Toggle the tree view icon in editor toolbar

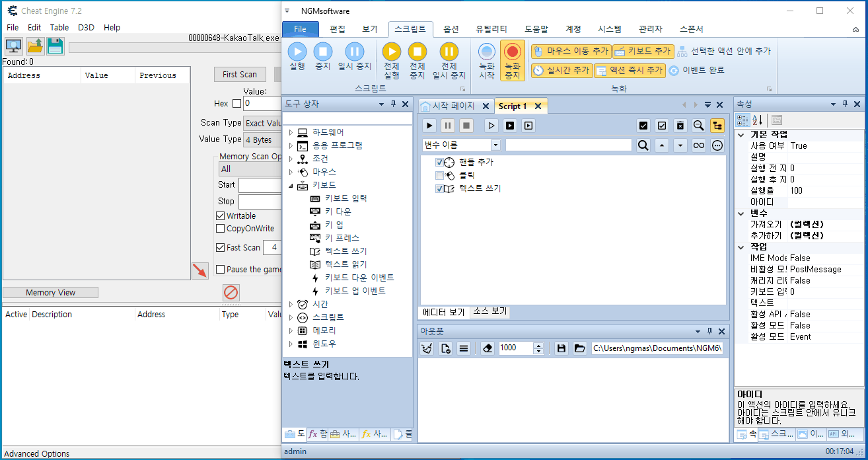click(717, 126)
